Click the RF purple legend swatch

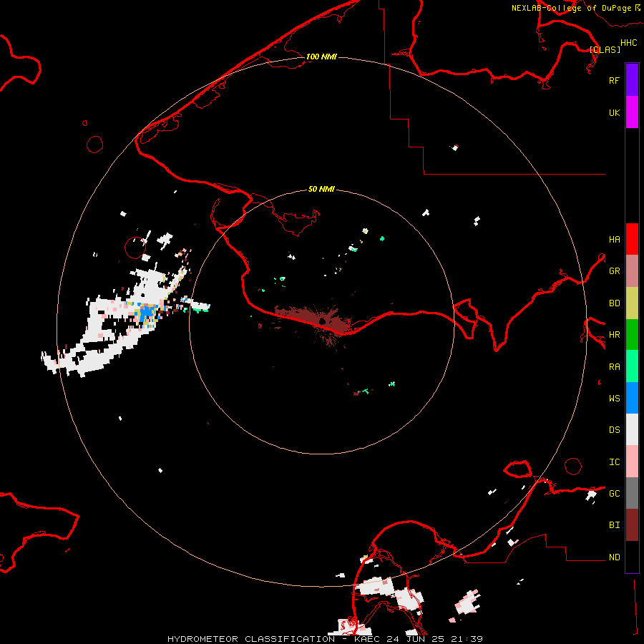click(632, 80)
